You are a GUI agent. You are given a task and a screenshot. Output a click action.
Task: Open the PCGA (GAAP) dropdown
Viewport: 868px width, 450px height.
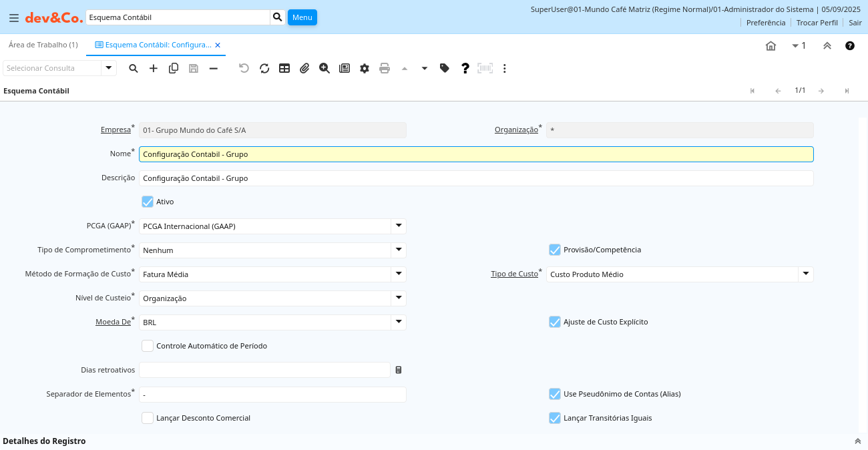(399, 226)
